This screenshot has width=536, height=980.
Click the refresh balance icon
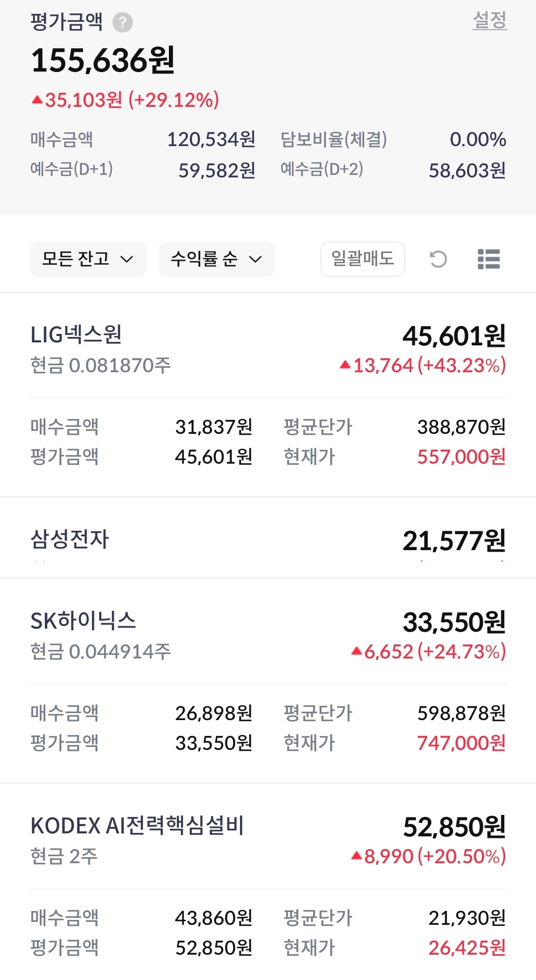click(x=438, y=259)
